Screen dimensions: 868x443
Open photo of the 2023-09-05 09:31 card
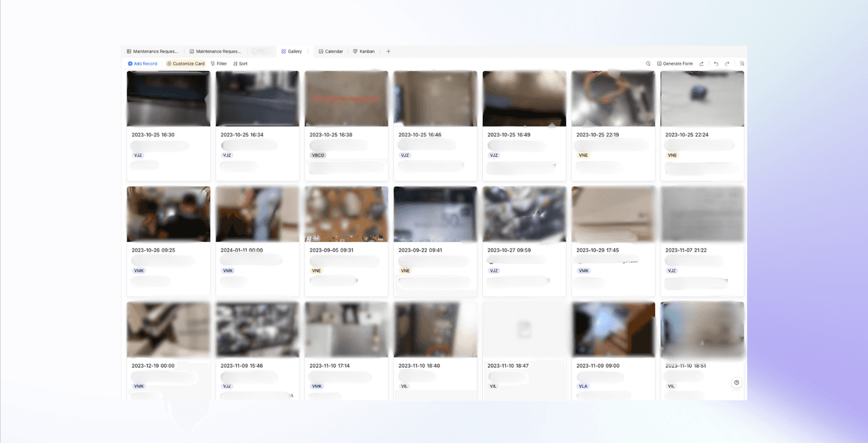tap(347, 214)
